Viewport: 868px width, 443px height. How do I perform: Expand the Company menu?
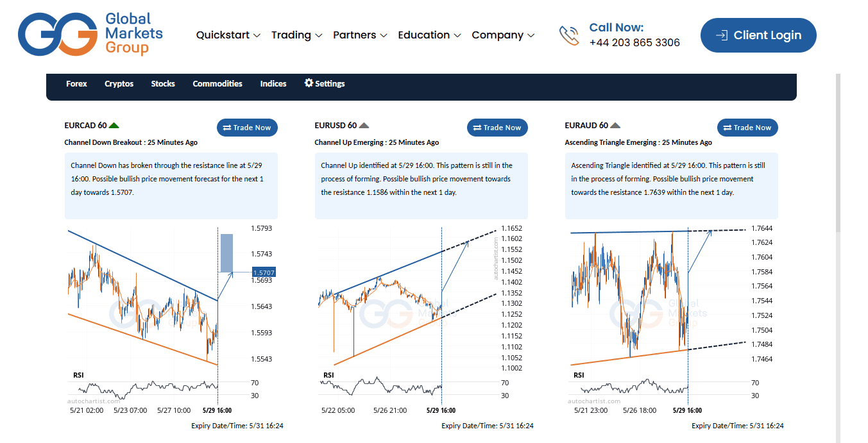[503, 35]
